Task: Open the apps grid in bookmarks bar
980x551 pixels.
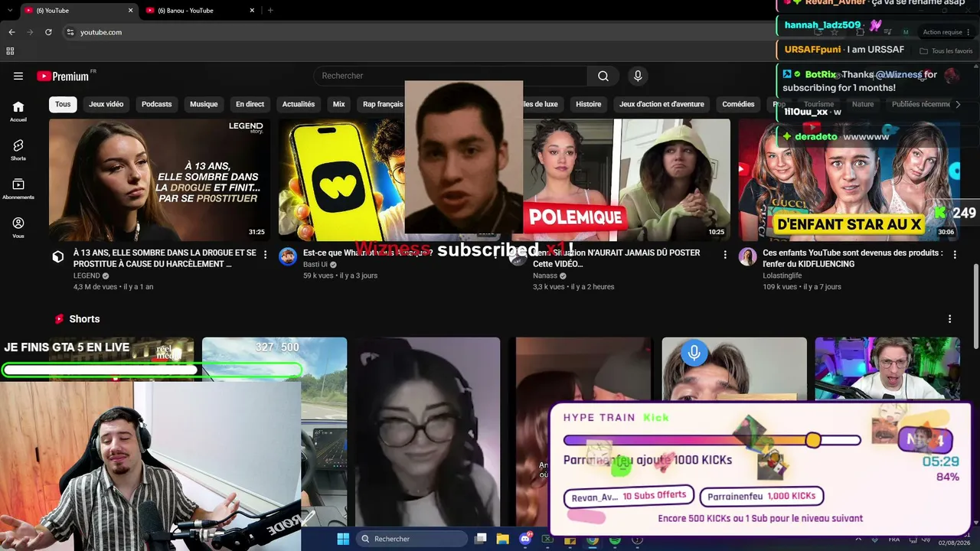Action: pyautogui.click(x=10, y=51)
